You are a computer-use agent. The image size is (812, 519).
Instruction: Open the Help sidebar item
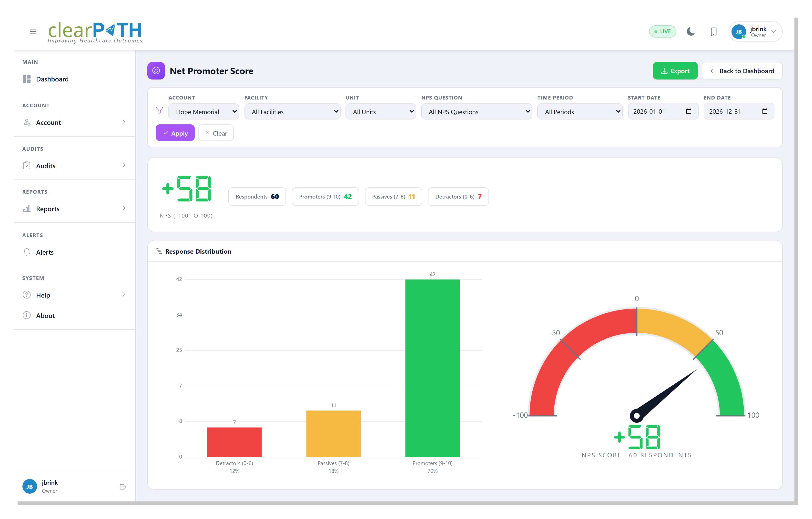[74, 295]
